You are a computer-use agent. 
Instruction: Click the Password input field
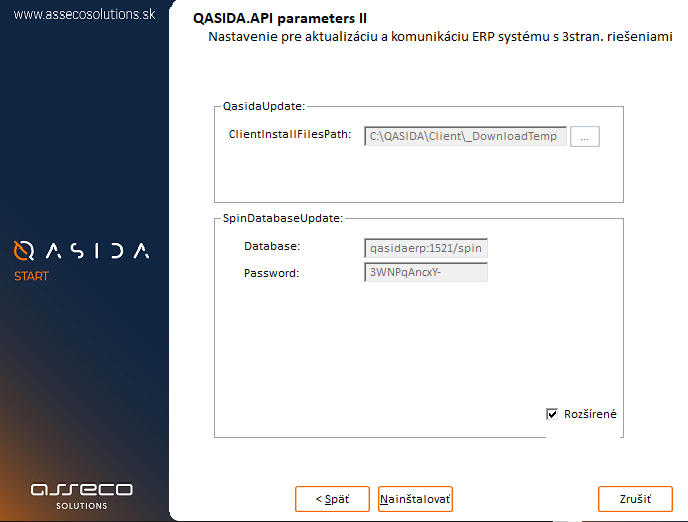point(426,272)
